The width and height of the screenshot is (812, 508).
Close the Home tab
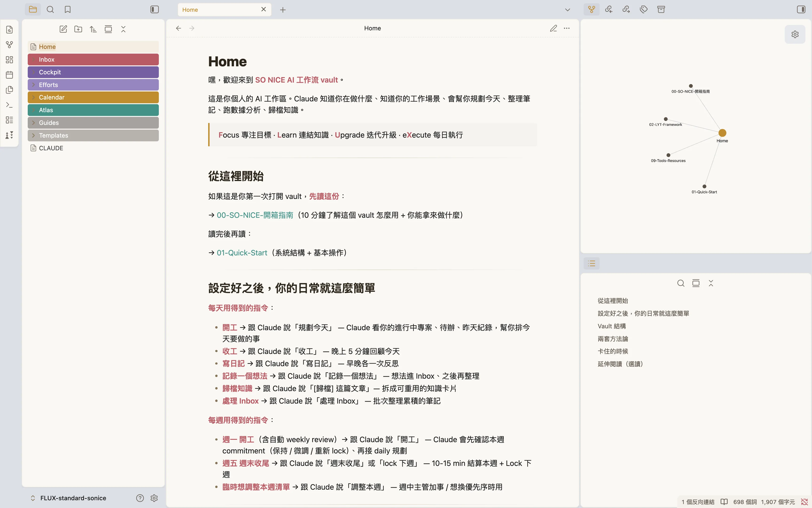pos(264,9)
